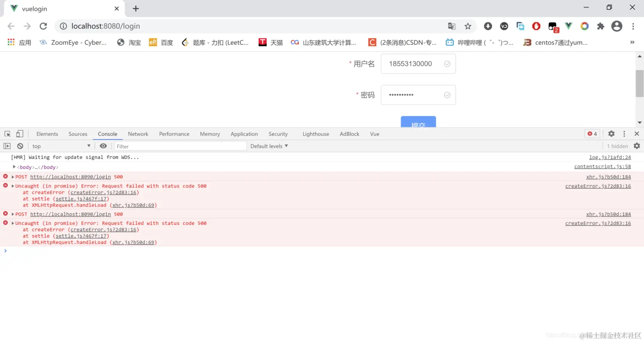The image size is (644, 342).
Task: Open the Default levels dropdown
Action: click(x=269, y=146)
